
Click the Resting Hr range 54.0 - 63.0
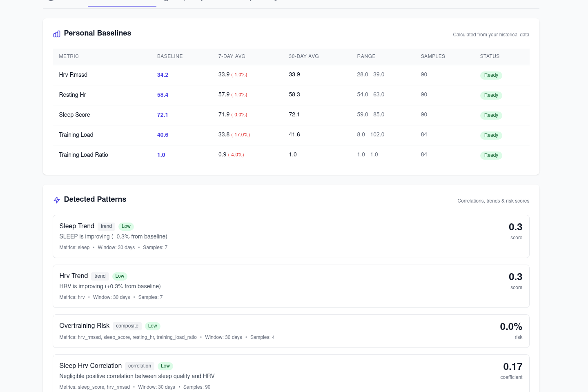coord(371,94)
